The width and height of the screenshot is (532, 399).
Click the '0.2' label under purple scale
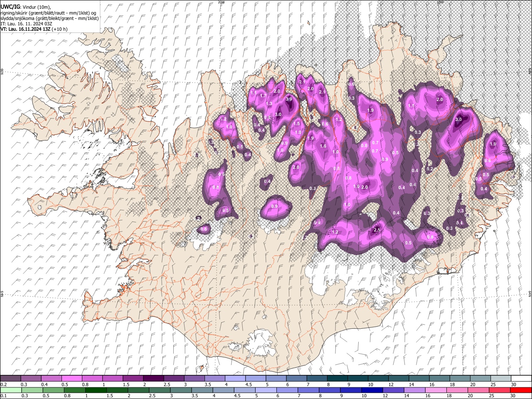[x=3, y=384]
